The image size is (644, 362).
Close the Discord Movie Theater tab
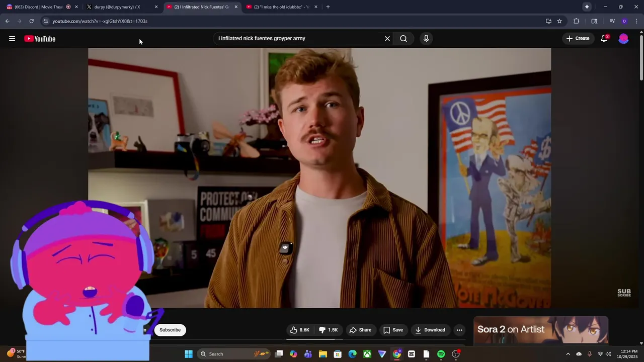point(76,7)
